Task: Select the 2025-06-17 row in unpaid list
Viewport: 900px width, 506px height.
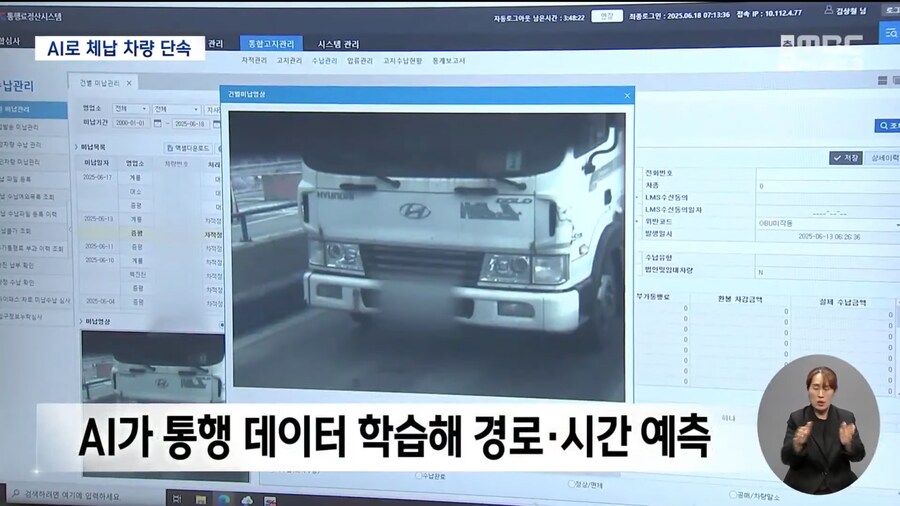Action: 151,177
